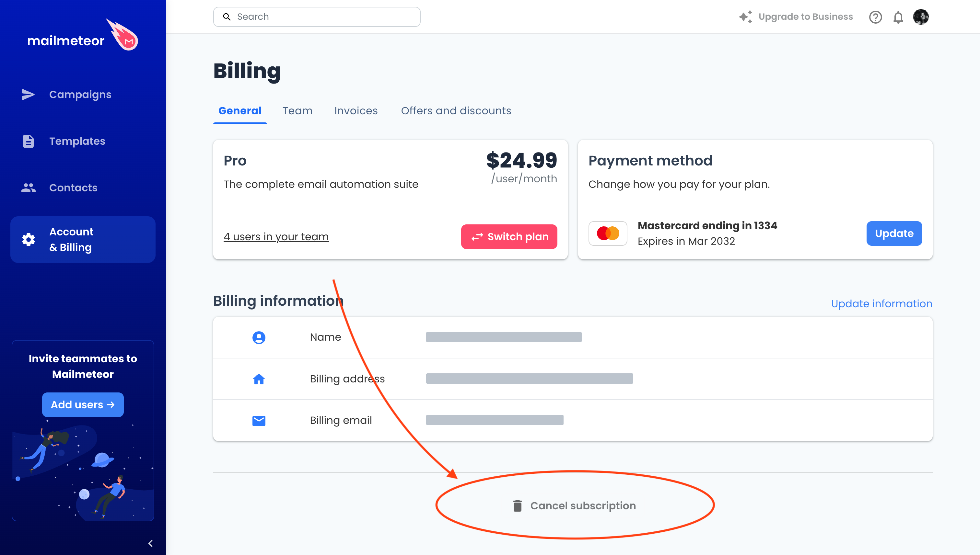Click the Update information link
Image resolution: width=980 pixels, height=555 pixels.
coord(881,303)
